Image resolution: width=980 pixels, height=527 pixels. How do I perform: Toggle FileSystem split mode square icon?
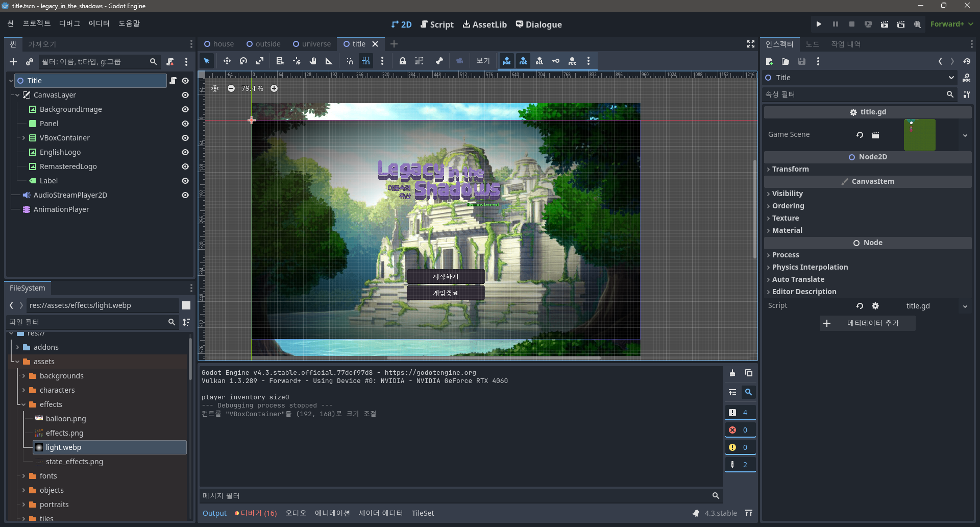pos(186,305)
